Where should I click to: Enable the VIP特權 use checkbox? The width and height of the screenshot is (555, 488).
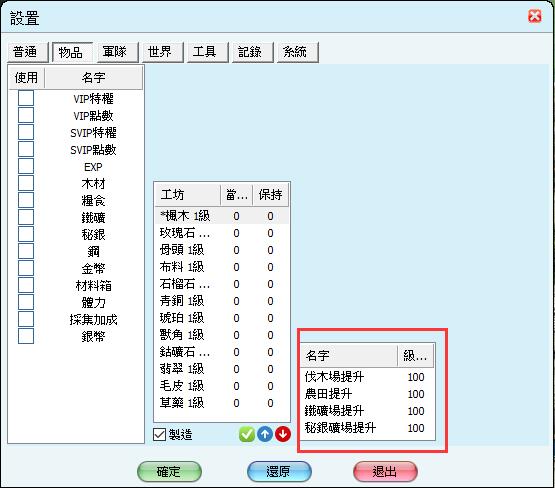click(x=26, y=98)
